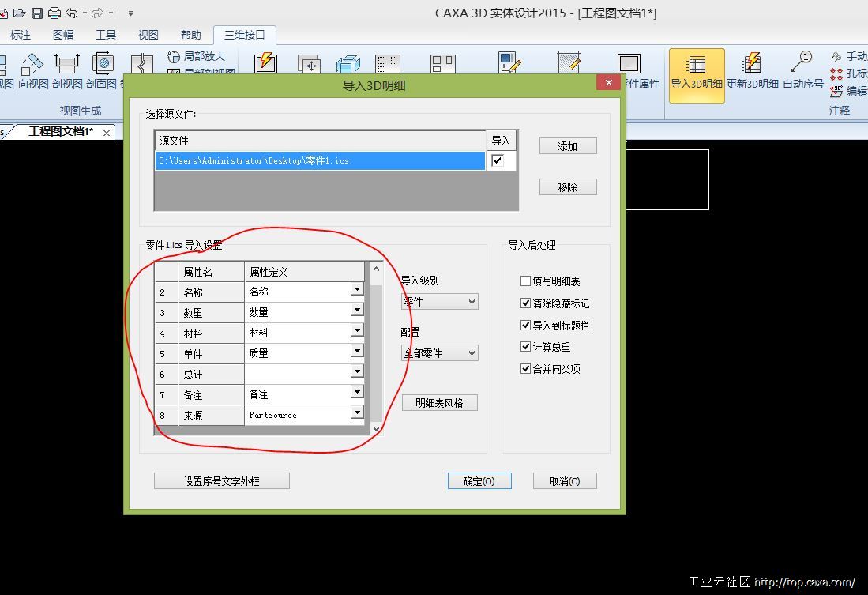Enable the 填写明细表 checkbox
The image size is (868, 595).
coord(526,281)
